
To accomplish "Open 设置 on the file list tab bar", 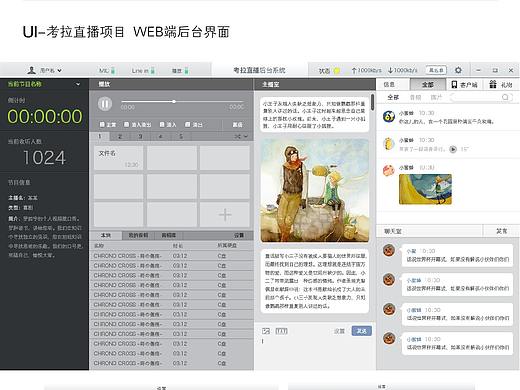I will point(239,235).
